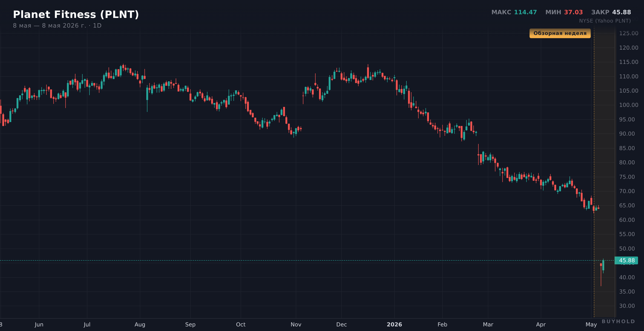Click the bold 2026 year label on the time axis

394,325
